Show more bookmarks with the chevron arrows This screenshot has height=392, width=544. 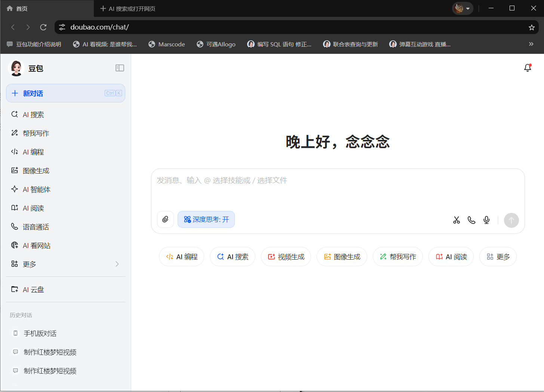point(531,44)
